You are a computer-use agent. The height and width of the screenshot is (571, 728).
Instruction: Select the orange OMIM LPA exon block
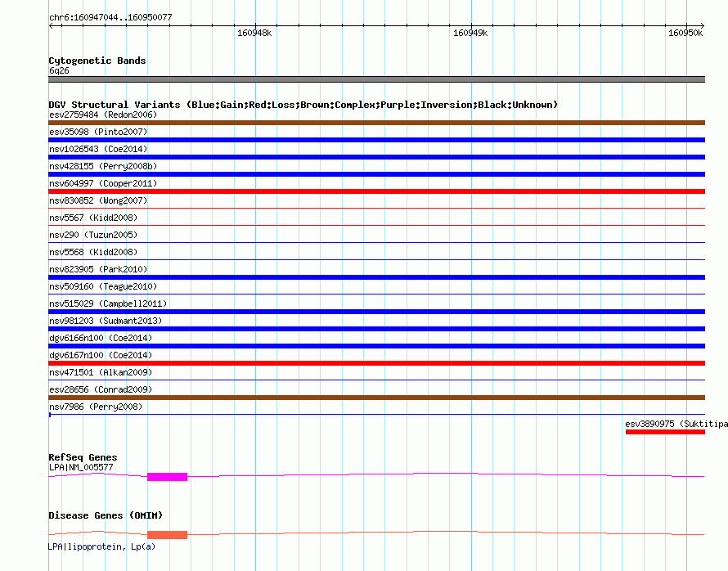[x=167, y=535]
